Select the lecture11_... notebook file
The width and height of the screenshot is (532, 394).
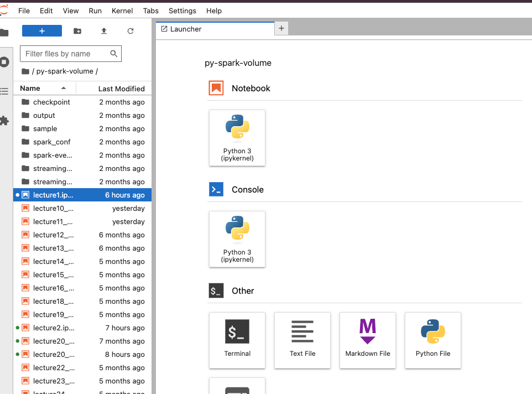pyautogui.click(x=82, y=221)
